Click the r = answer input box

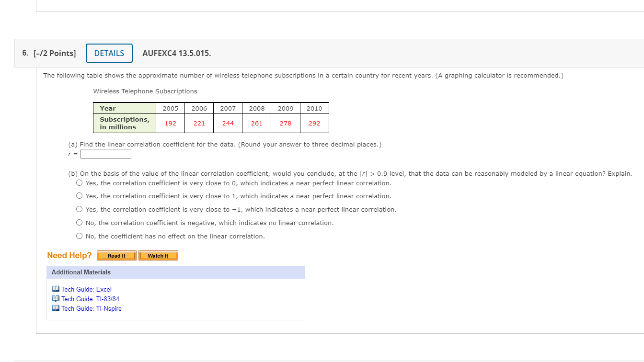coord(105,154)
